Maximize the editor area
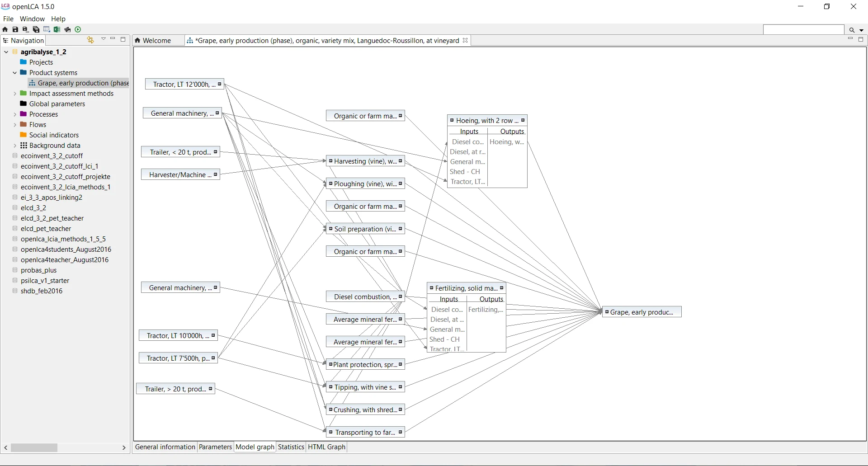The image size is (868, 466). [x=861, y=39]
